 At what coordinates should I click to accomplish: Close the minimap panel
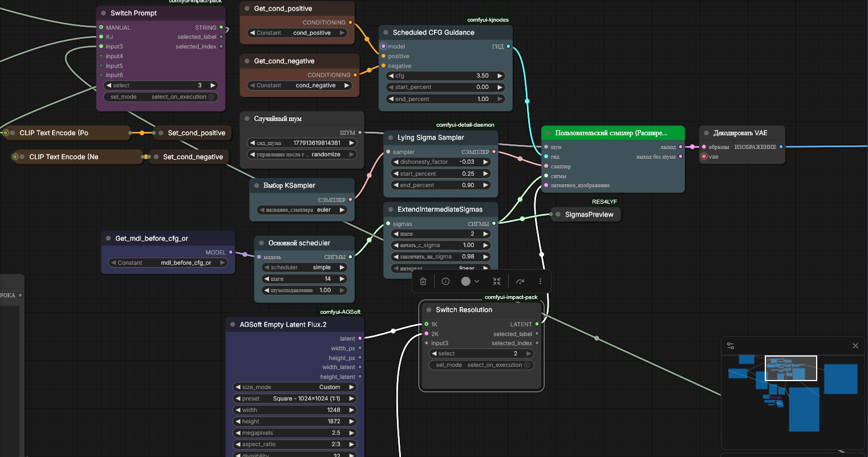855,346
